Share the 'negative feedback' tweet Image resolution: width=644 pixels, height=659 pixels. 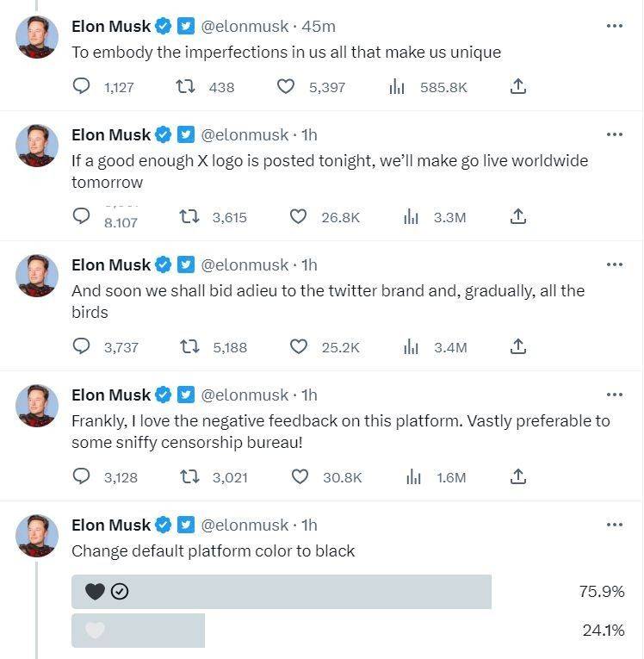click(517, 476)
